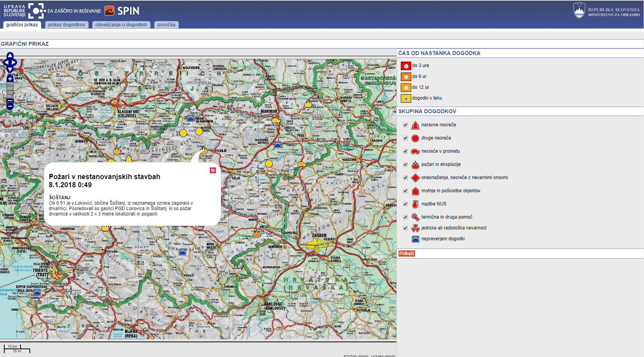Click the naravne nesreče triangle icon
This screenshot has height=357, width=644.
point(415,125)
